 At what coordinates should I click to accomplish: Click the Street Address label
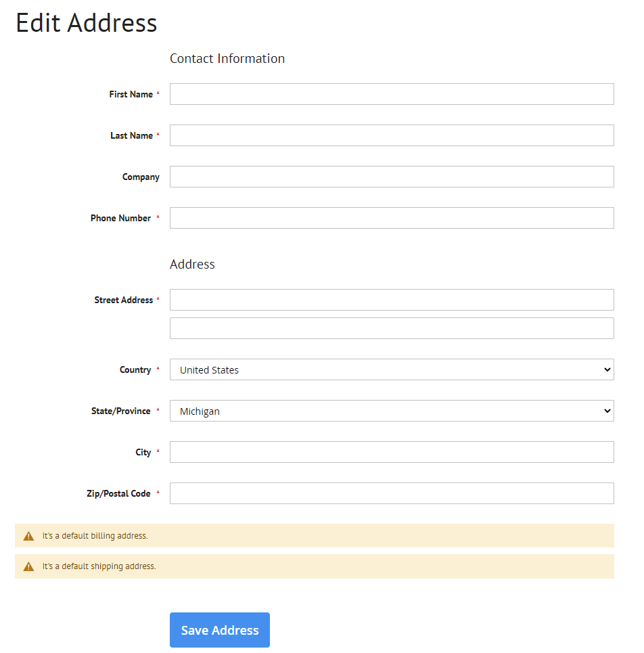[x=124, y=300]
